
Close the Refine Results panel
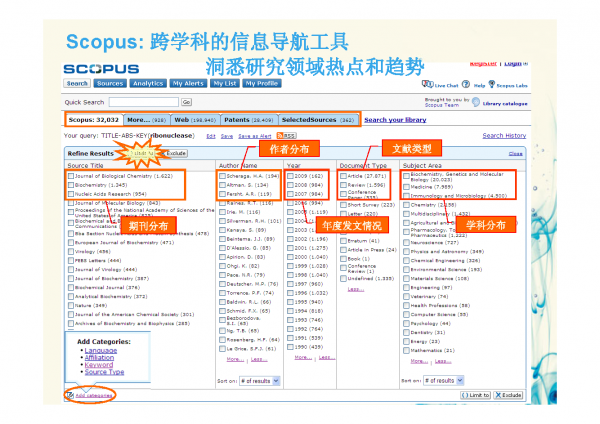tap(515, 153)
